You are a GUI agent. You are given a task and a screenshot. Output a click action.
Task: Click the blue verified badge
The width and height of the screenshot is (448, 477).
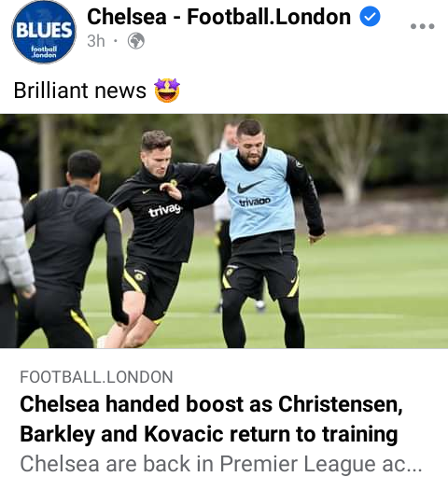pos(370,17)
